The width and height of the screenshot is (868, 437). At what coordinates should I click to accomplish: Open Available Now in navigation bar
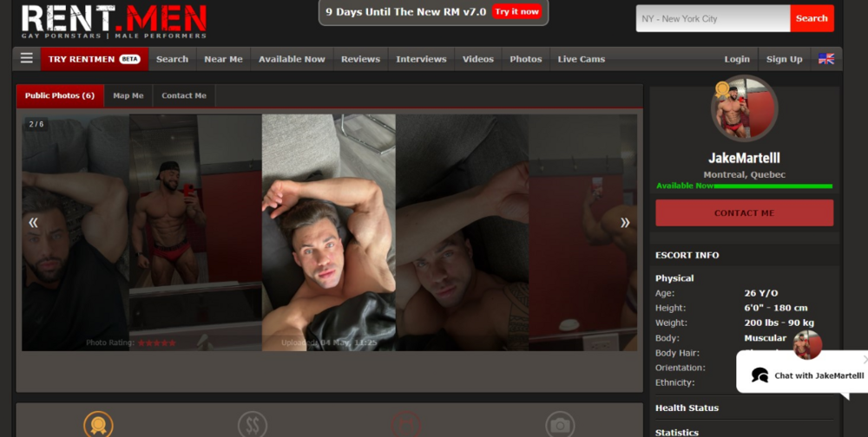coord(292,59)
